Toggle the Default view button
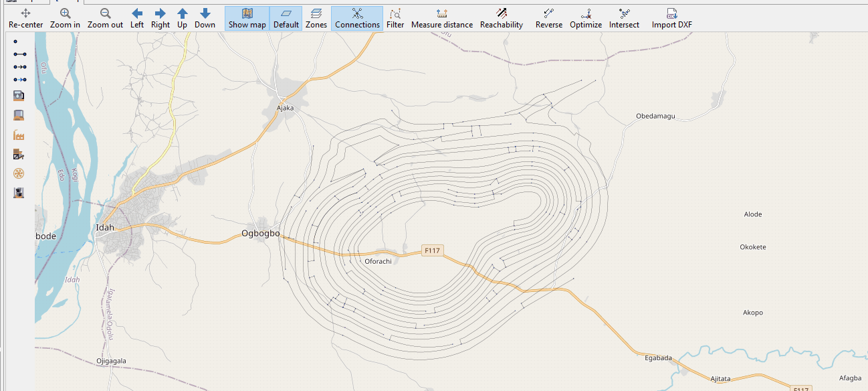Screen dimensions: 868x391 pos(286,19)
